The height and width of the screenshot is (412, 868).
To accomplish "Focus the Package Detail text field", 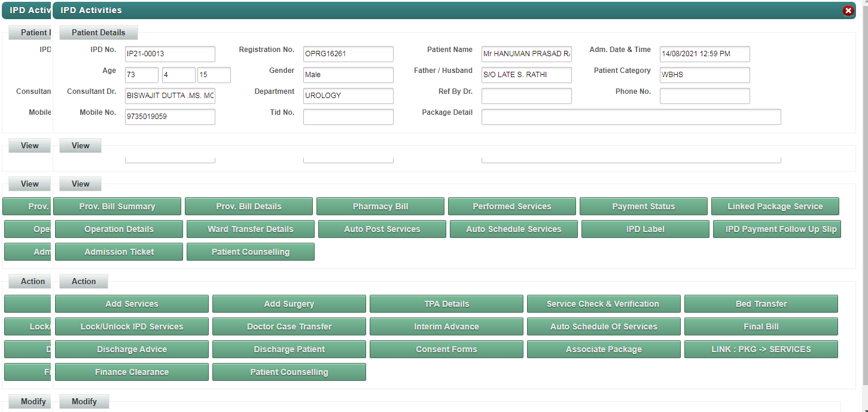I will [631, 117].
